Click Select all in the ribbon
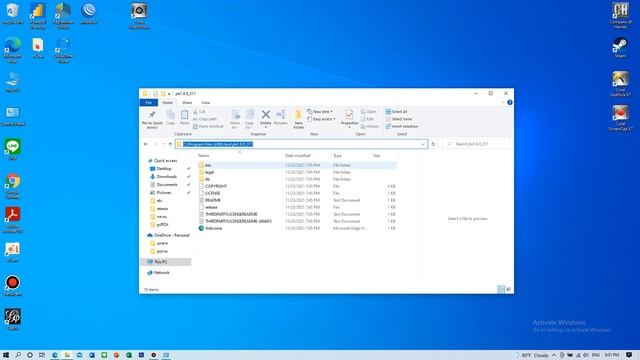Screen dimensions: 640x360 [396, 111]
